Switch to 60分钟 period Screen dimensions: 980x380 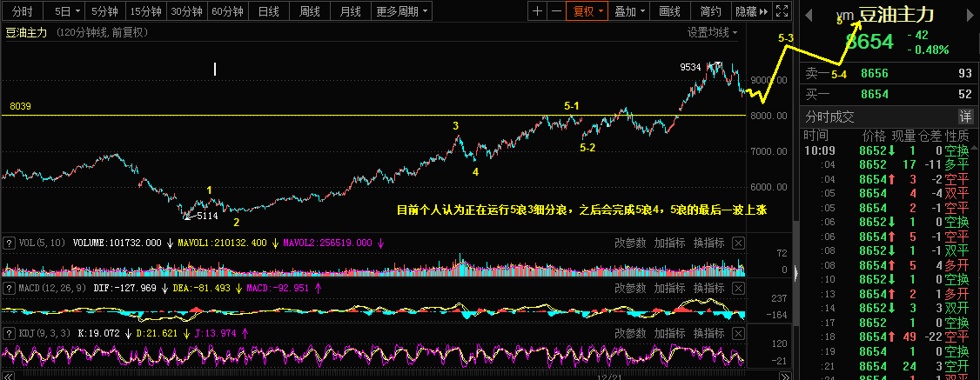point(227,11)
